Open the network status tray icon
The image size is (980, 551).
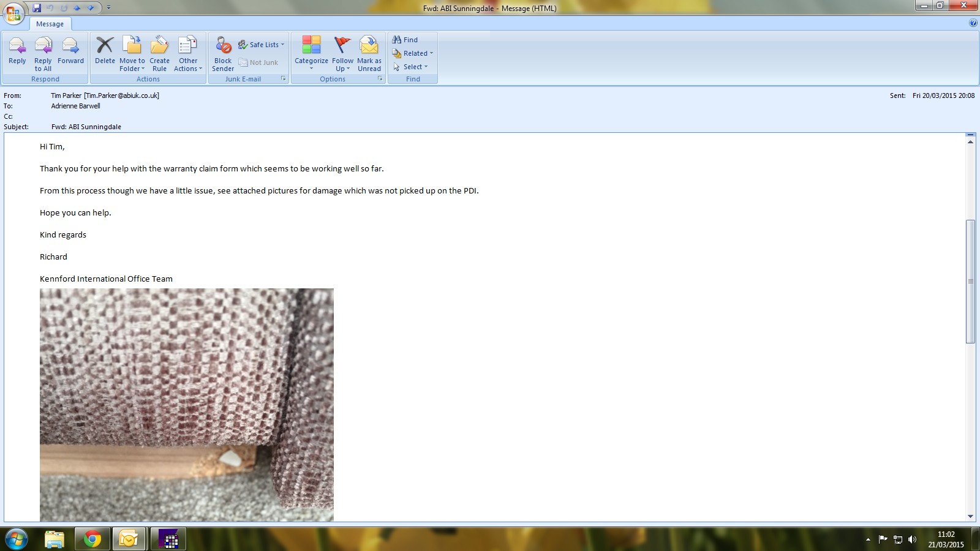(898, 539)
